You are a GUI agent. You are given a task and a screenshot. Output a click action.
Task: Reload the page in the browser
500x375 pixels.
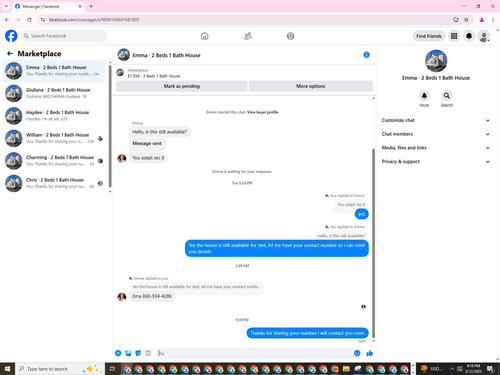pyautogui.click(x=29, y=20)
